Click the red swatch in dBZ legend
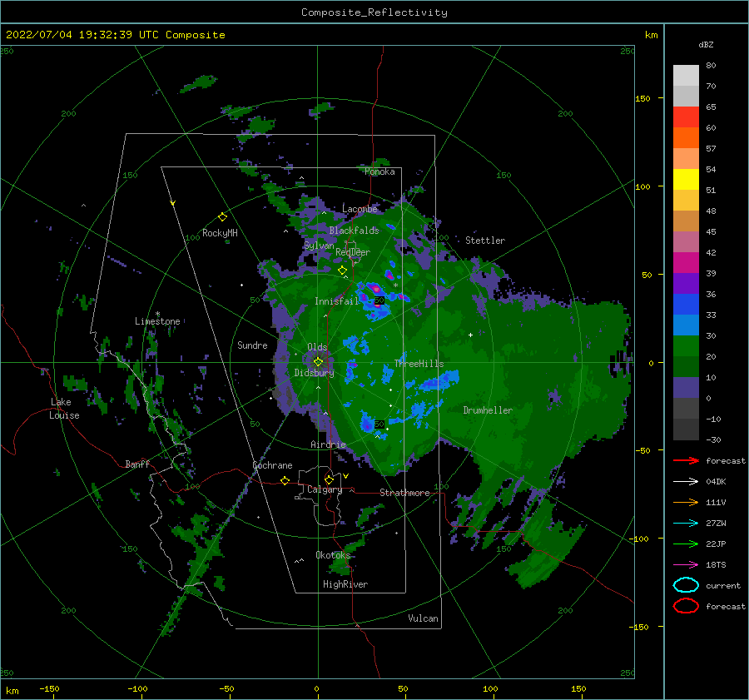The height and width of the screenshot is (700, 749). pos(686,117)
